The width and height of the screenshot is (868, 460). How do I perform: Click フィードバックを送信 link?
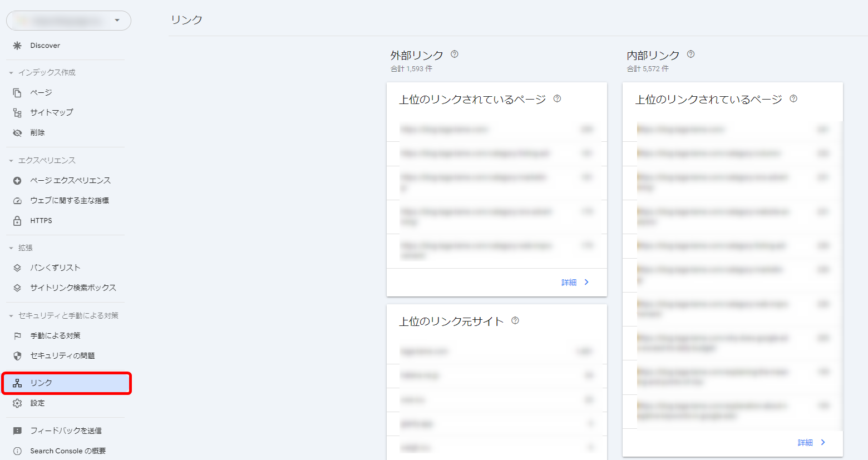coord(66,431)
